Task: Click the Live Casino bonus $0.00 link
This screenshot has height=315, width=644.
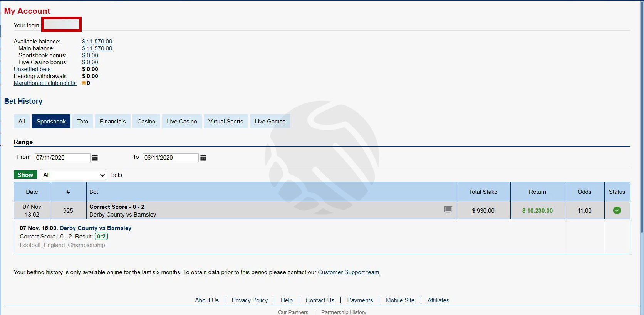Action: point(90,62)
